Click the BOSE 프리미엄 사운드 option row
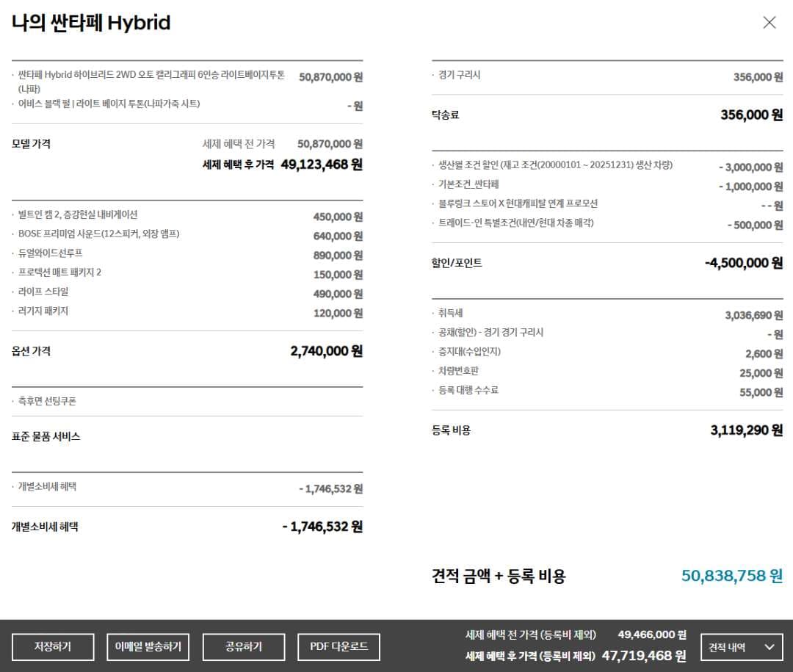Screen dimensions: 793x672 [187, 234]
